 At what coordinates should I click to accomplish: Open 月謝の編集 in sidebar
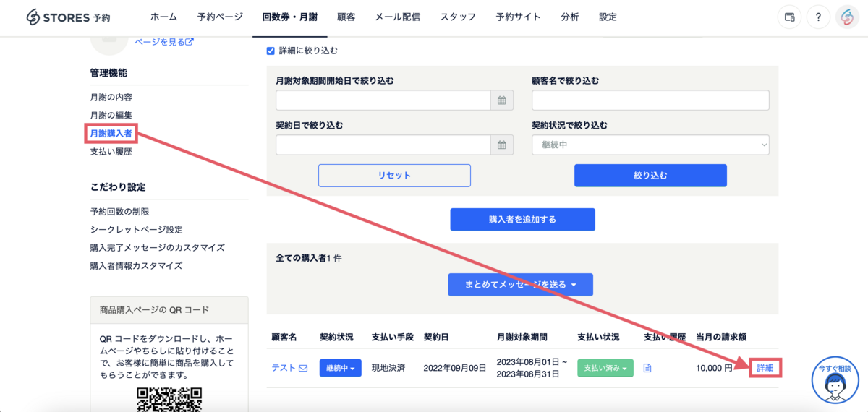(111, 115)
